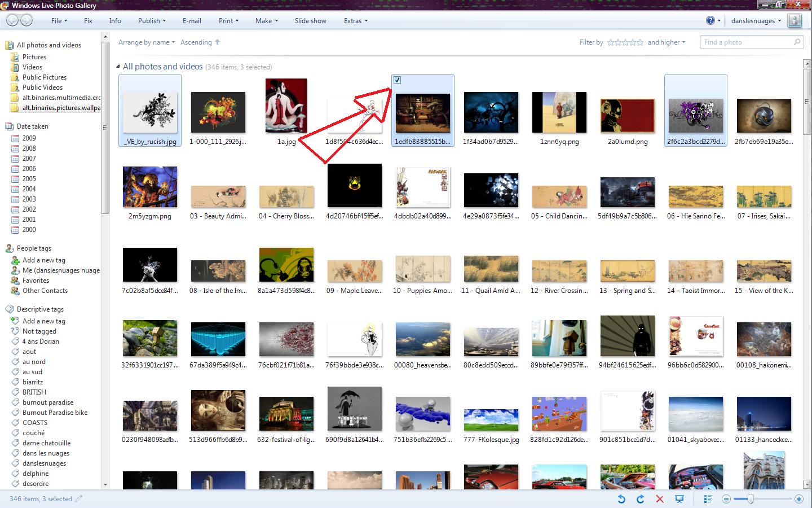Set the rating filter to three stars
The width and height of the screenshot is (812, 508).
pos(625,42)
